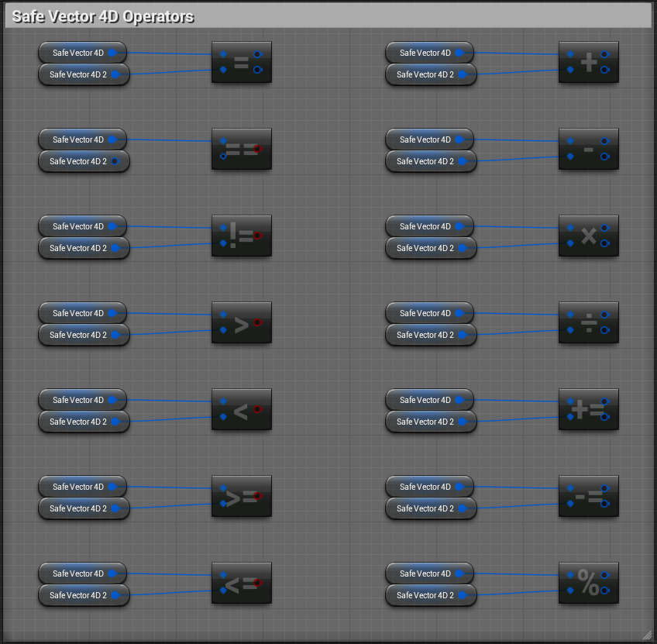Click the red output pin on the == node
Screen dimensions: 657x644
pyautogui.click(x=258, y=150)
